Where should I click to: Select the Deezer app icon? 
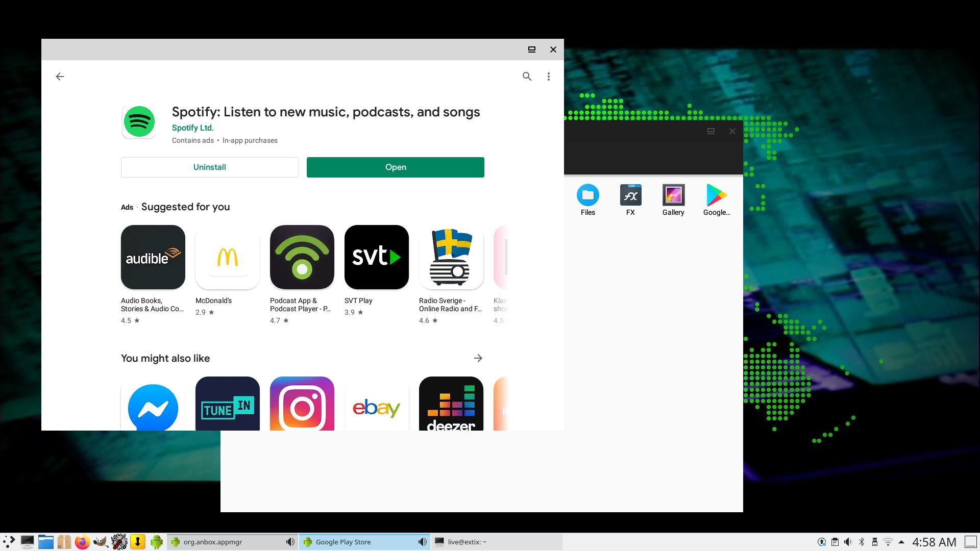tap(451, 404)
